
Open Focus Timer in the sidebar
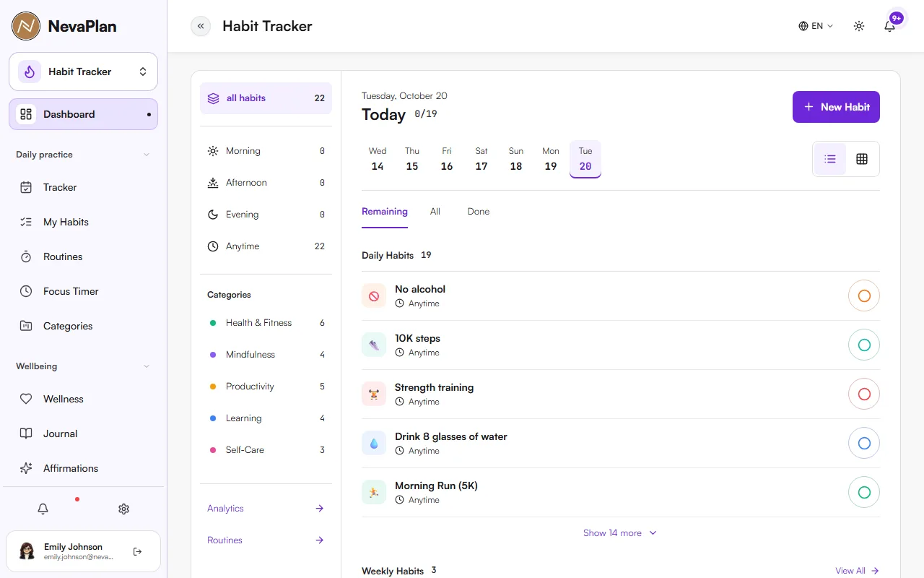tap(83, 291)
